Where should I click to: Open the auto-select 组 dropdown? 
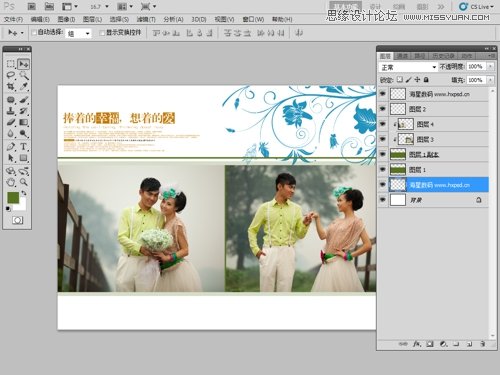[78, 33]
